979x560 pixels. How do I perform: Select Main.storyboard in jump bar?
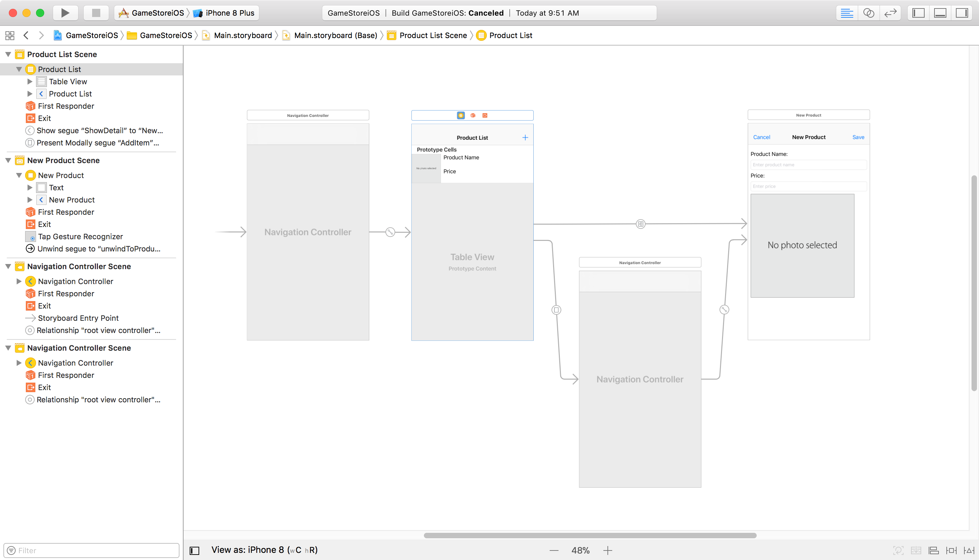point(237,35)
